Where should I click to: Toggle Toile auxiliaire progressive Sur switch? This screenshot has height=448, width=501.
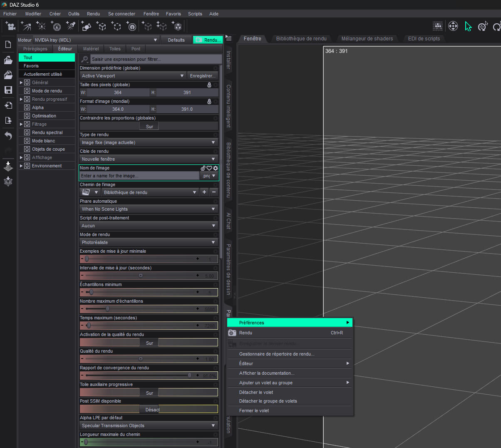(x=149, y=393)
